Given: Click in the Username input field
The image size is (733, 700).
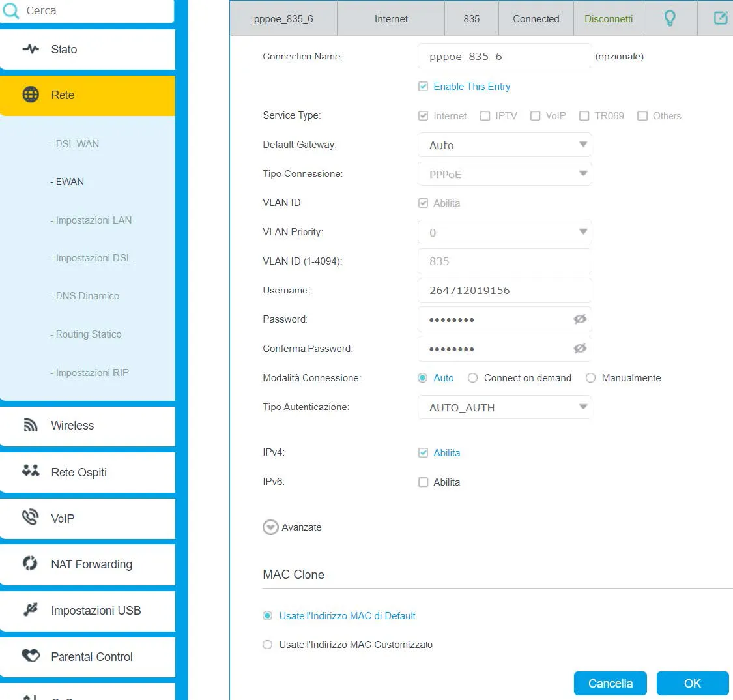Looking at the screenshot, I should (x=504, y=291).
